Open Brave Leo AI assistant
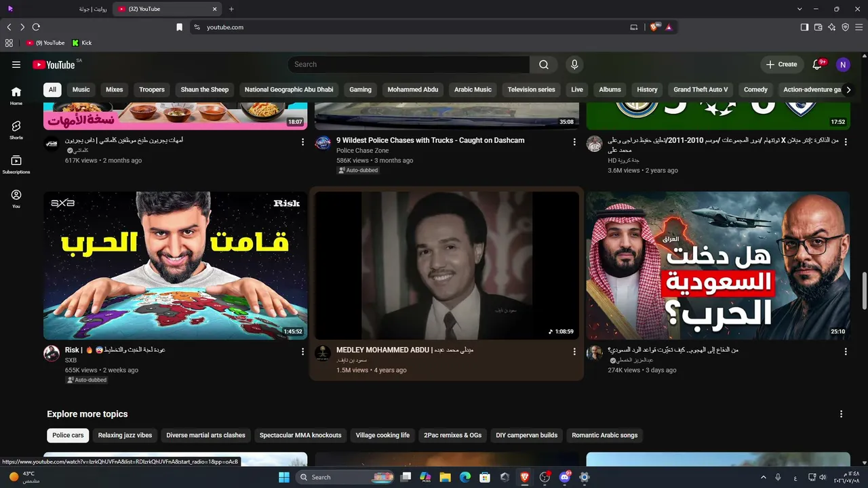868x488 pixels. point(831,27)
